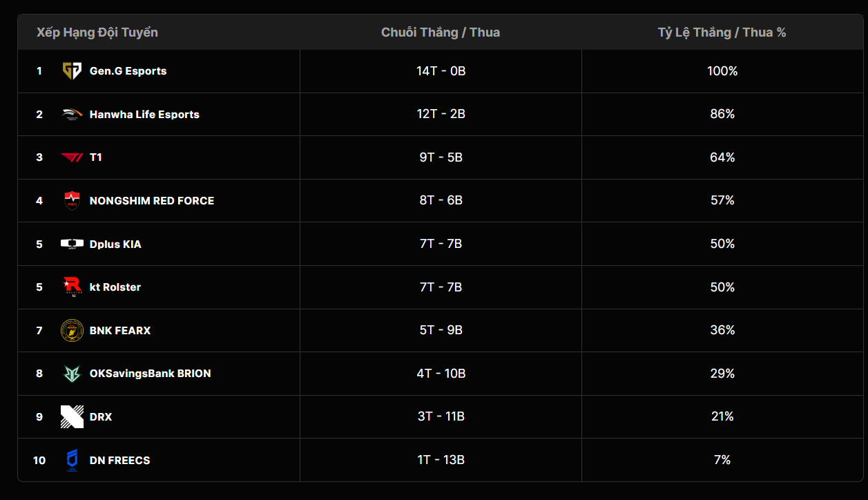The image size is (868, 500).
Task: Select the T1 record 9T - 5B cell
Action: click(441, 157)
